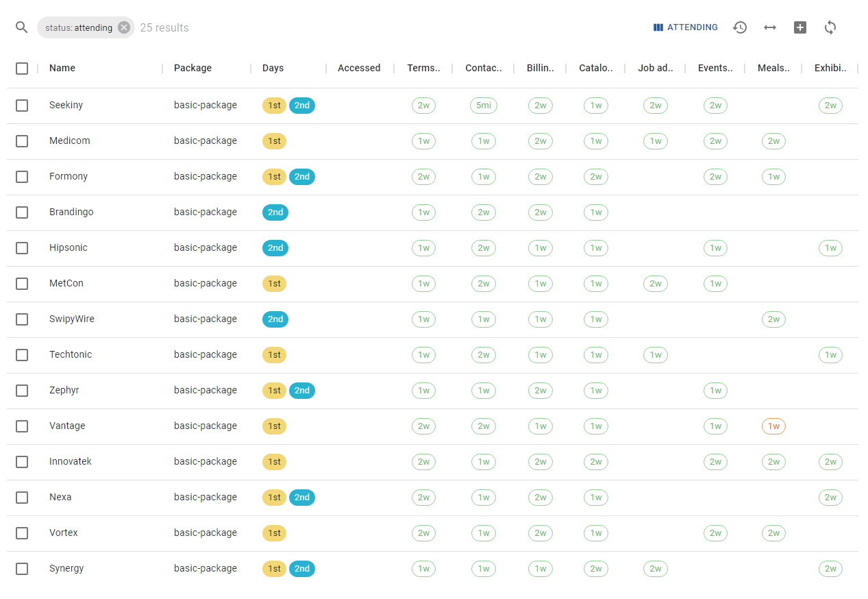Viewport: 868px width, 599px height.
Task: Select the Nexa row checkbox
Action: click(x=22, y=498)
